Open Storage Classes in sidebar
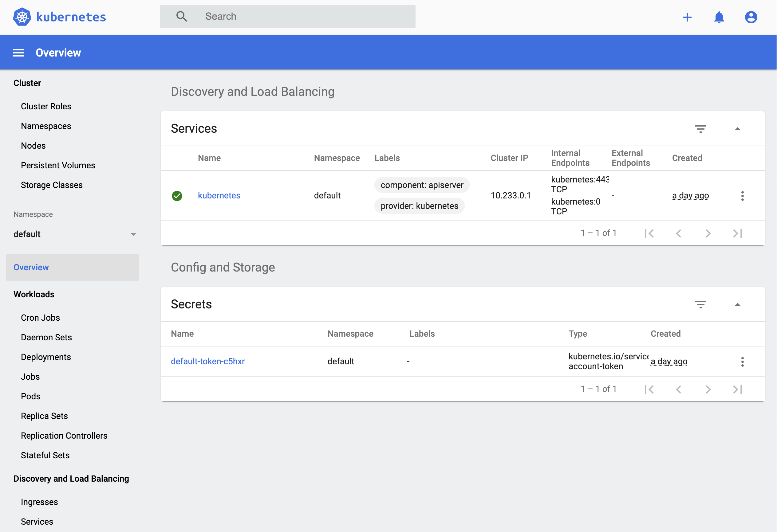 pyautogui.click(x=52, y=185)
